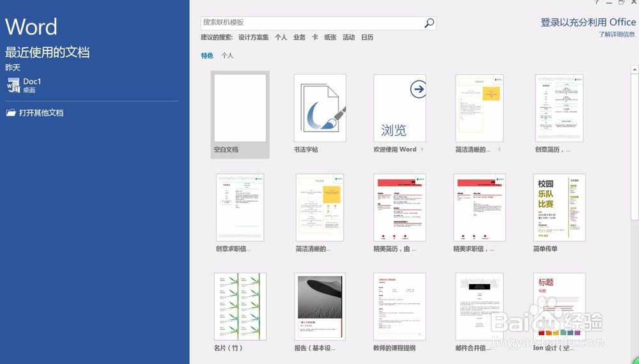The image size is (639, 364).
Task: Click the 教师的课程提纲 label text
Action: click(x=394, y=348)
